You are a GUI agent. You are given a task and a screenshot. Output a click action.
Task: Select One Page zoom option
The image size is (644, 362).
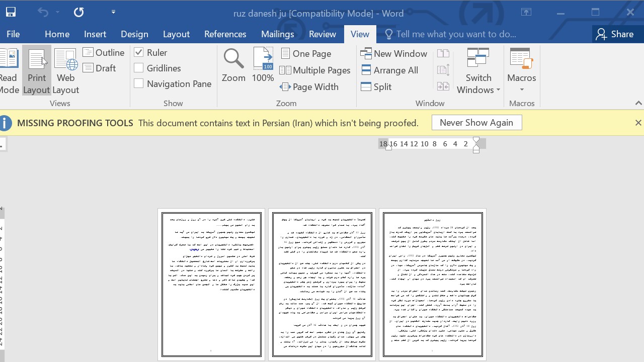coord(306,54)
